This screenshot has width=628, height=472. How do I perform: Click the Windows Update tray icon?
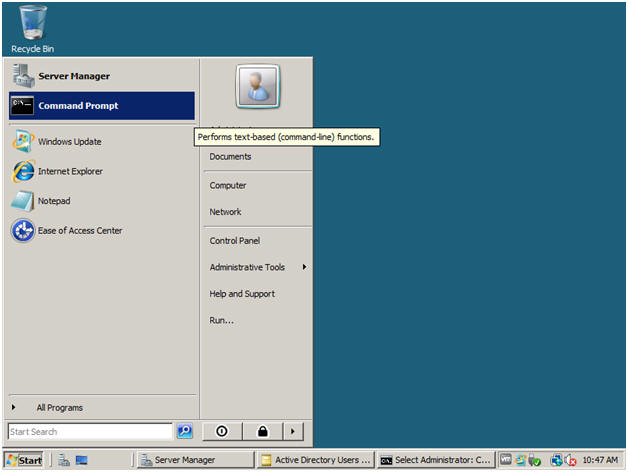tap(520, 460)
